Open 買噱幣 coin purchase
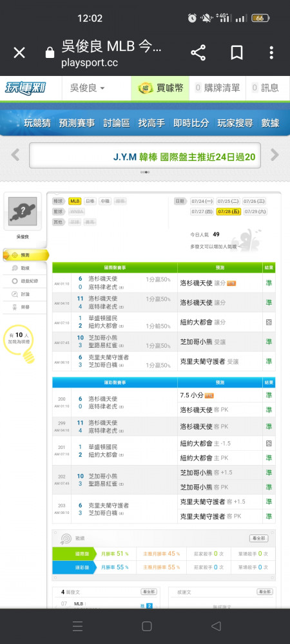 click(160, 88)
